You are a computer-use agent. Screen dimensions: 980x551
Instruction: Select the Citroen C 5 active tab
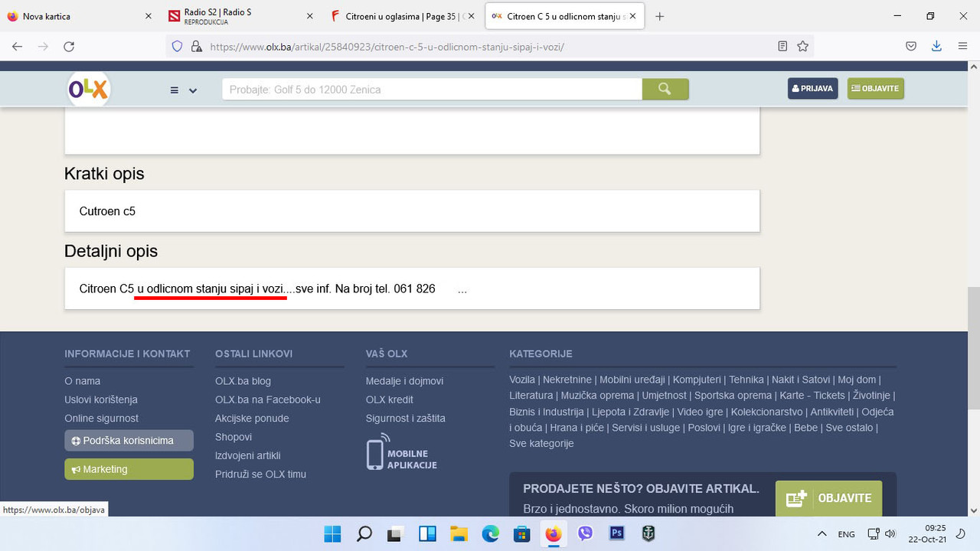click(565, 16)
